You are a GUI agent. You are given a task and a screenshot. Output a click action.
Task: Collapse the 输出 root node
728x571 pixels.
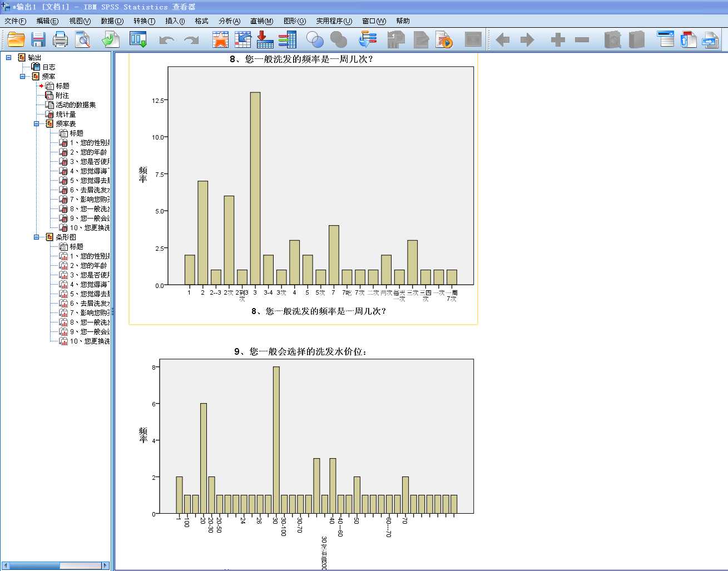click(x=9, y=57)
